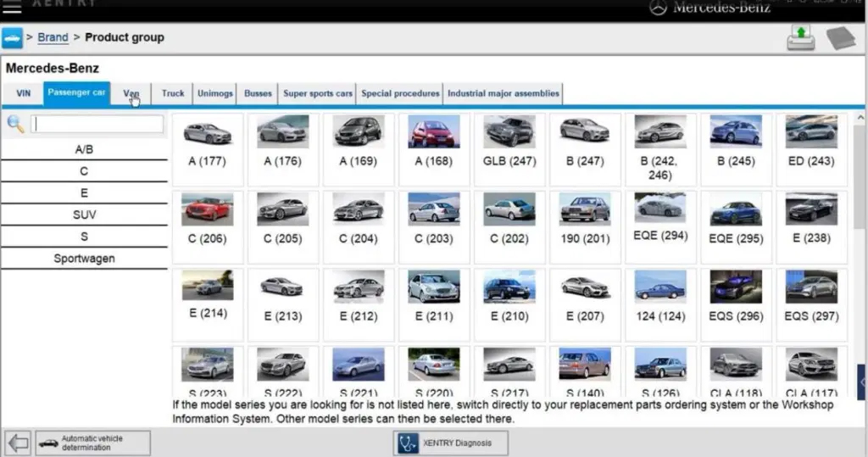Choose the S (140) model thumbnail
The height and width of the screenshot is (457, 868).
point(585,365)
